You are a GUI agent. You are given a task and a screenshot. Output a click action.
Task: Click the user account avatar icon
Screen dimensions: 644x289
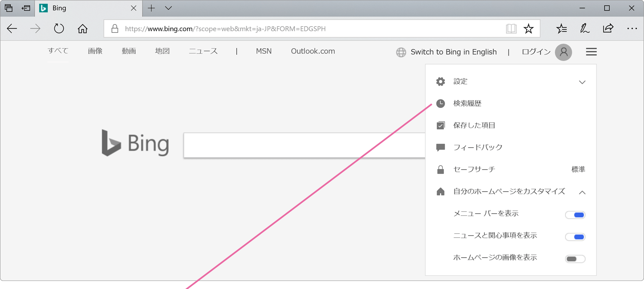pos(563,52)
